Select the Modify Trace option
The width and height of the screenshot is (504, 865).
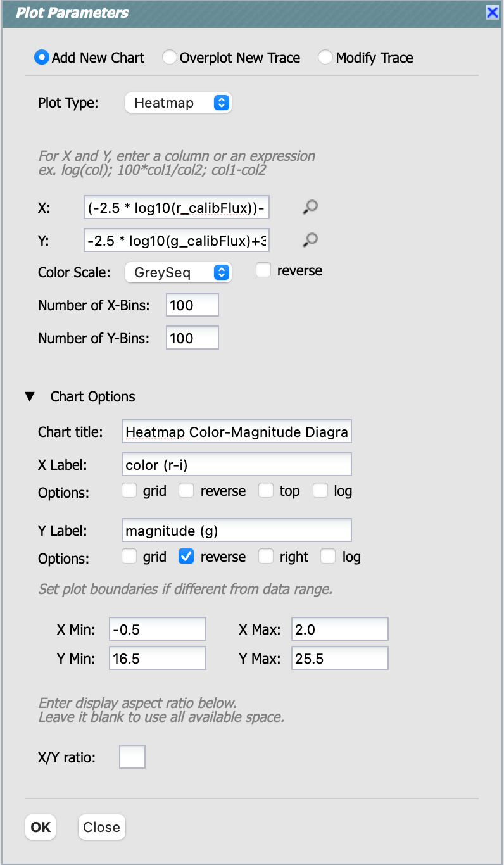[325, 58]
